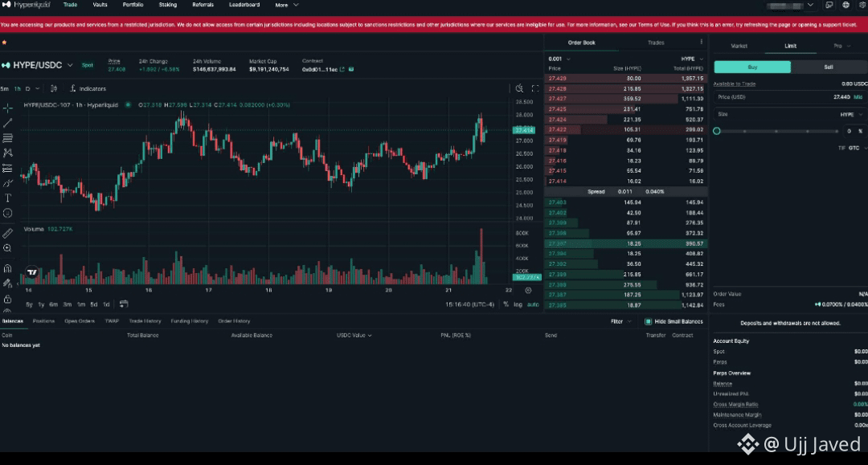This screenshot has height=465, width=868.
Task: Open chart price scale settings gear
Action: pos(528,290)
